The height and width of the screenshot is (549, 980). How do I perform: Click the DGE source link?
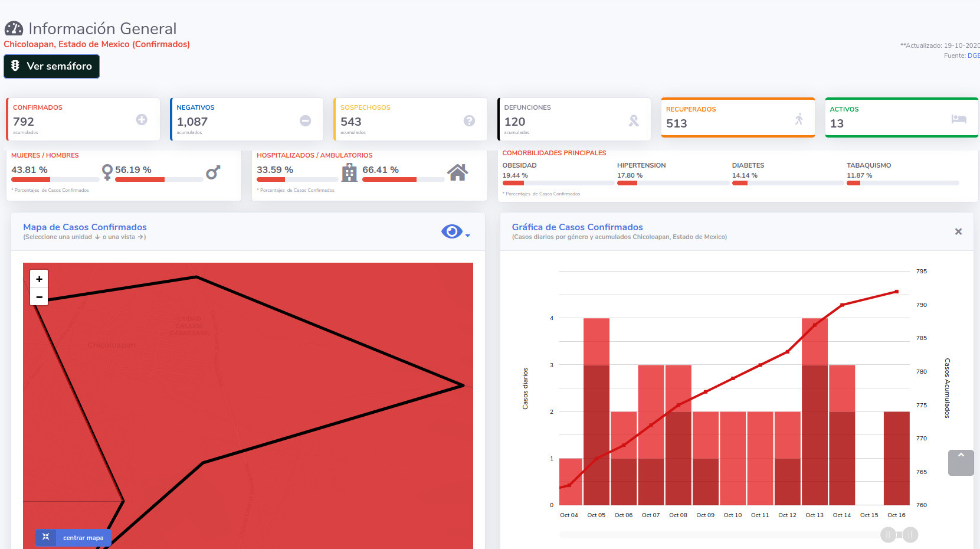tap(974, 55)
